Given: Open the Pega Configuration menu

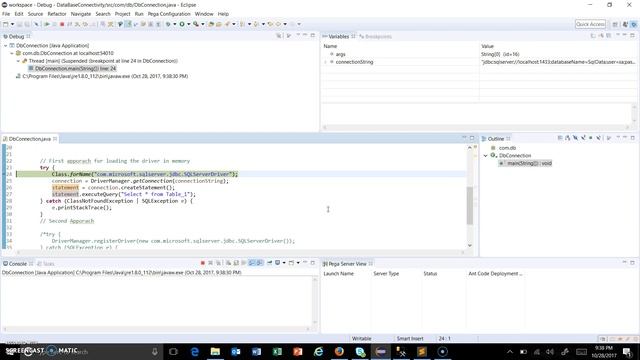Looking at the screenshot, I should 169,14.
